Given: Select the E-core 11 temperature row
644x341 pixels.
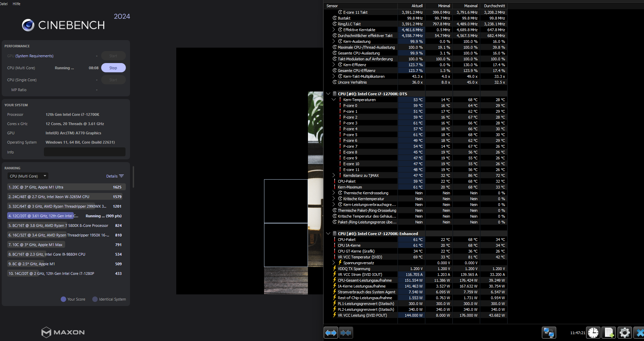Looking at the screenshot, I should tap(415, 169).
